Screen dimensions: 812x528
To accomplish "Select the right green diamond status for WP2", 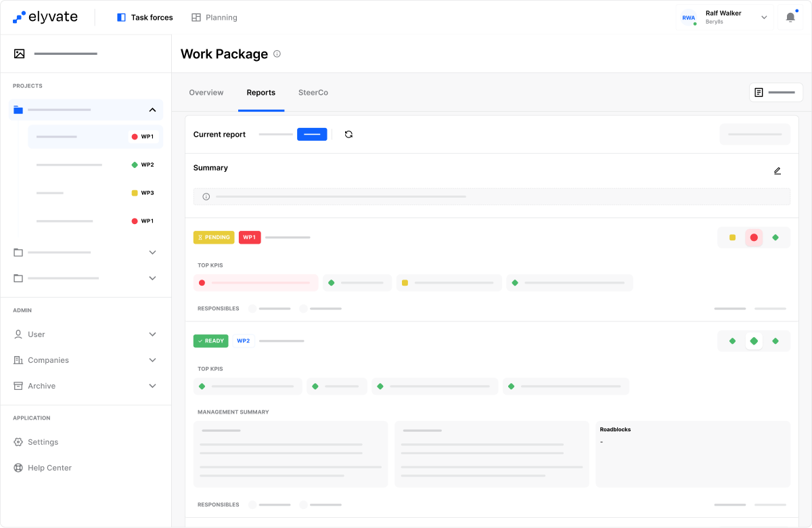I will (775, 341).
